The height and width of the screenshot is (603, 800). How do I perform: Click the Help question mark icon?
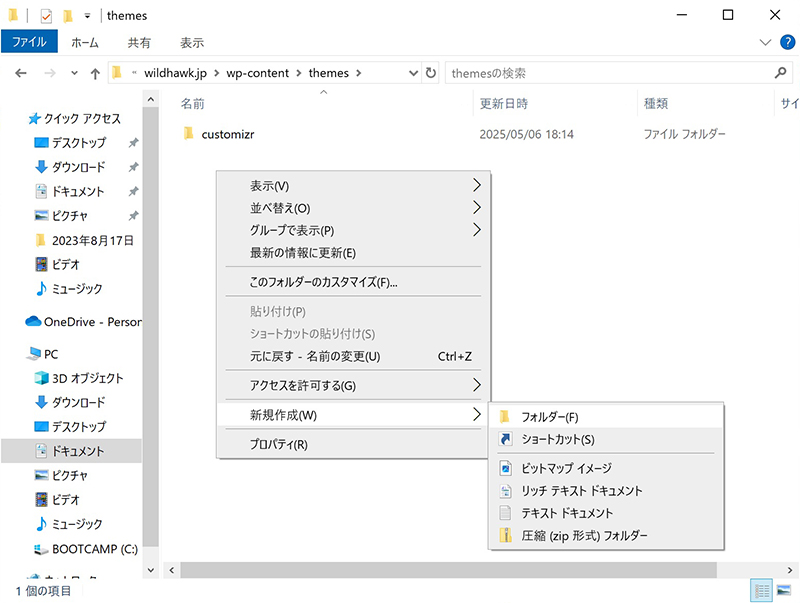(786, 42)
